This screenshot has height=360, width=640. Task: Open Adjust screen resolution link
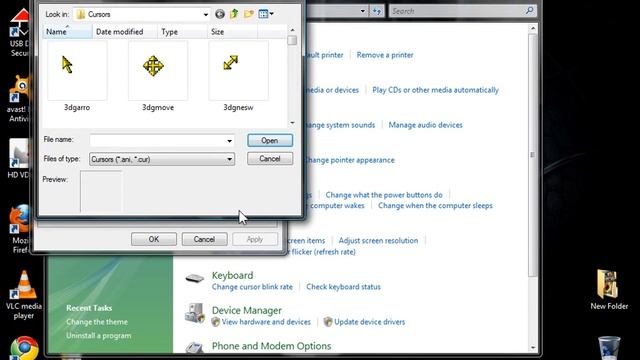click(x=378, y=241)
